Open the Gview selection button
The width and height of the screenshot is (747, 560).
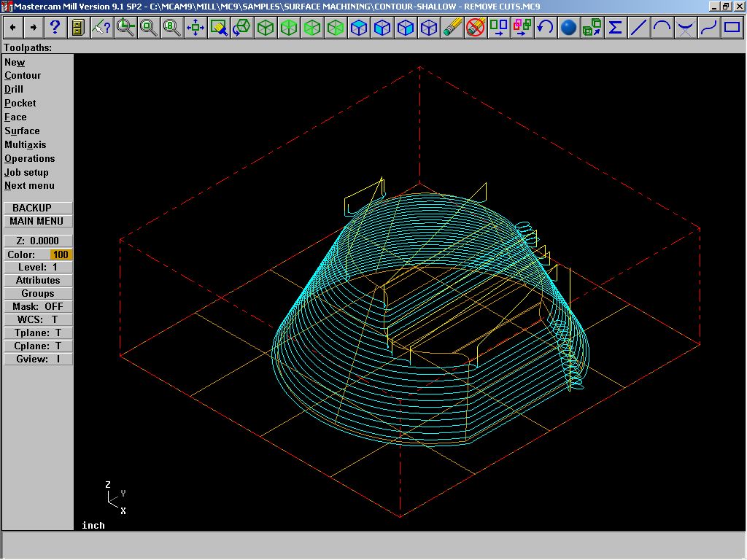click(38, 359)
